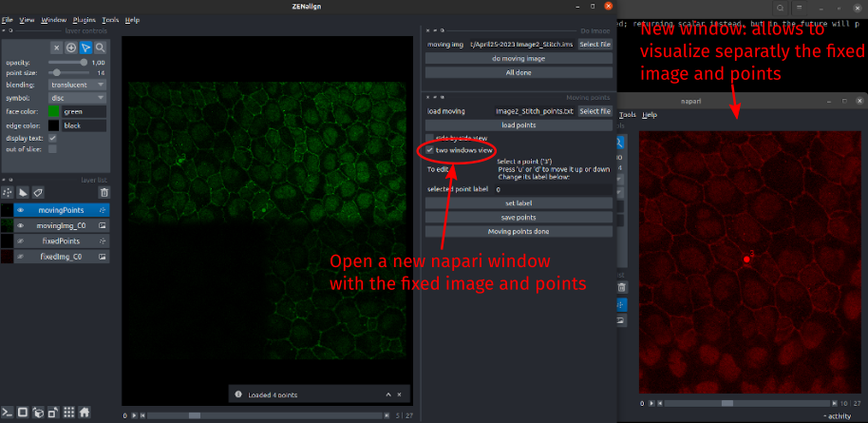This screenshot has width=868, height=423.
Task: Click the trash icon in second napari window
Action: coord(622,287)
